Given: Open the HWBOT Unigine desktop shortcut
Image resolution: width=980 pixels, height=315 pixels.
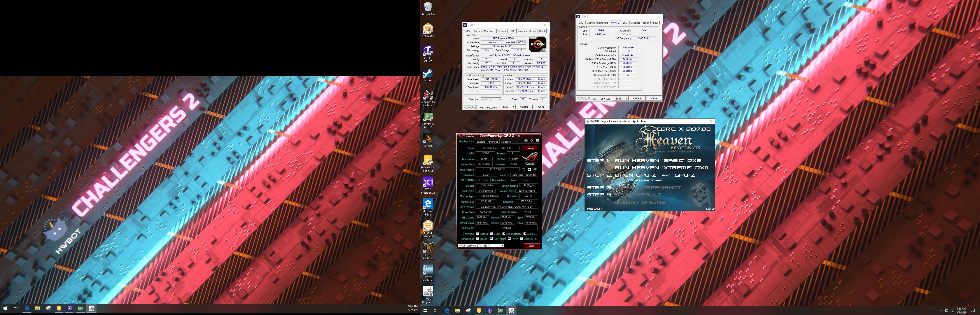Looking at the screenshot, I should [428, 294].
